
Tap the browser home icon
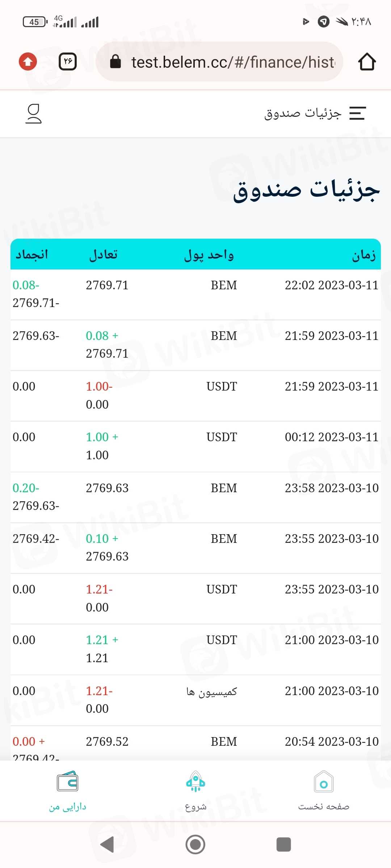click(x=367, y=62)
